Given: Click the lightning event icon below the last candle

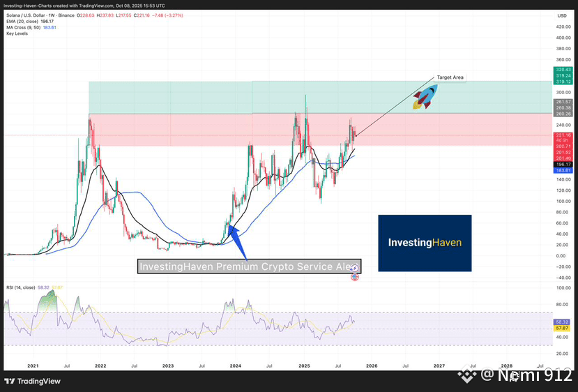Looking at the screenshot, I should coord(354,269).
